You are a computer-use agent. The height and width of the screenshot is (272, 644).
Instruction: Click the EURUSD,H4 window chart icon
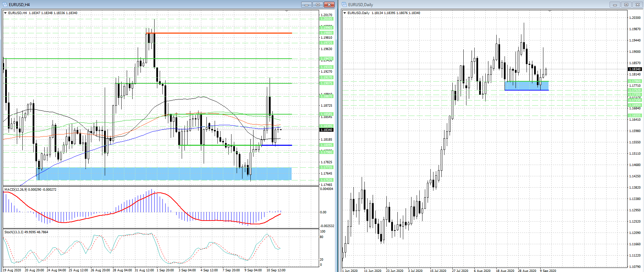pyautogui.click(x=5, y=5)
